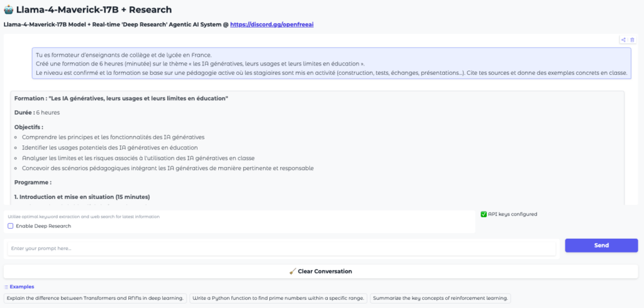Screen dimensions: 644x308
Task: Click the 'Enable Deep Research' label text
Action: pyautogui.click(x=43, y=226)
